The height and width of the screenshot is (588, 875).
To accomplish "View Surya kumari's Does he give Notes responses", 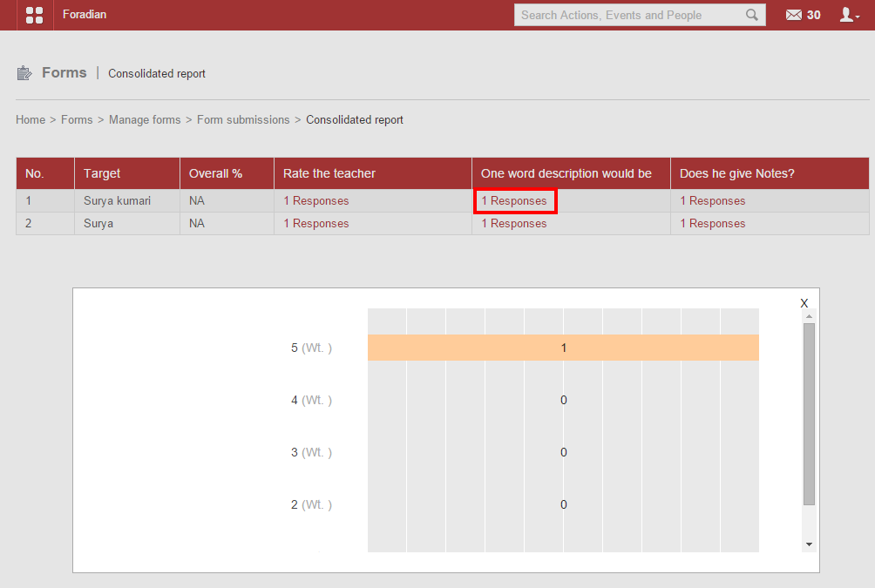I will pos(713,200).
